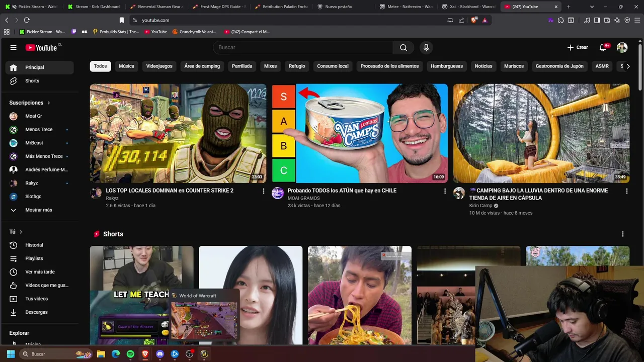Open the Brave VPN shield icon

pos(627,20)
